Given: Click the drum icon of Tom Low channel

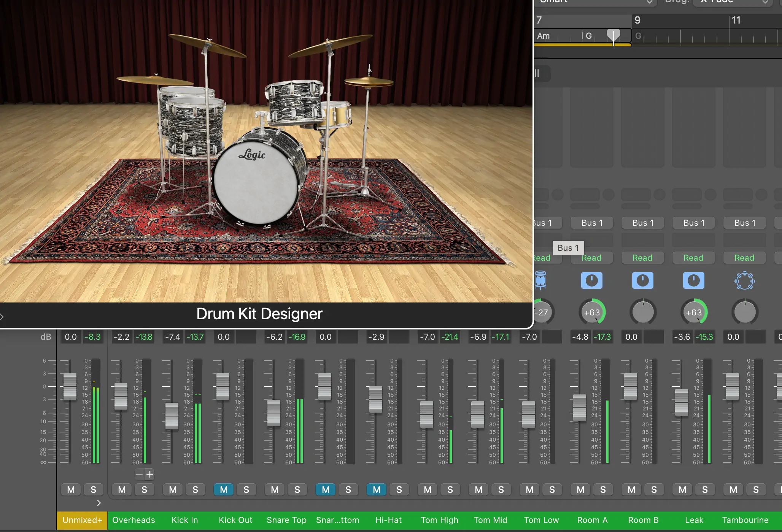Looking at the screenshot, I should click(x=540, y=280).
